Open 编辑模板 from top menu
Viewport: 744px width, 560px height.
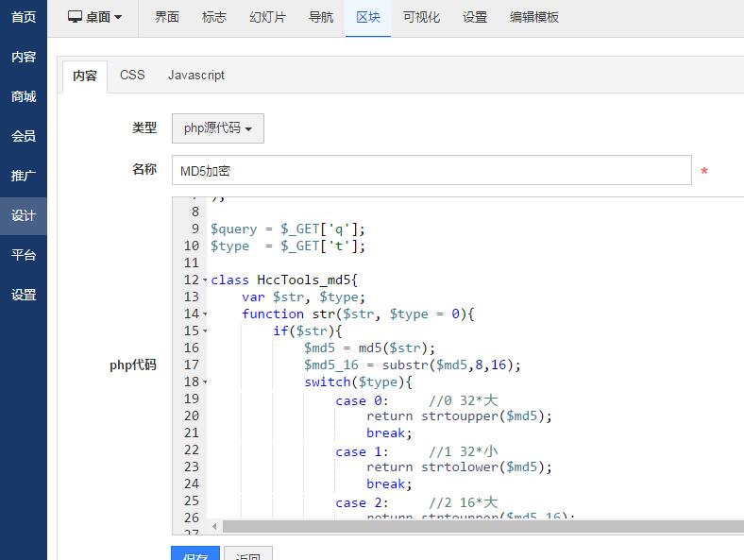point(534,17)
